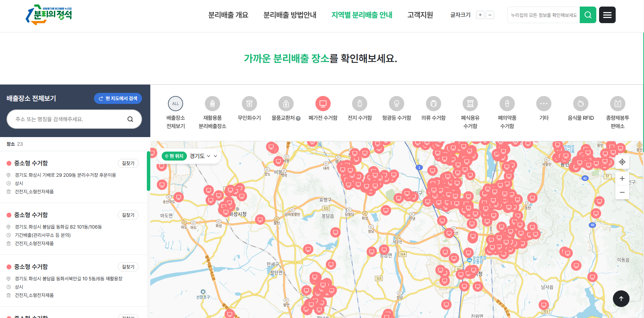Select the 음식물 RFID filter icon
The width and height of the screenshot is (644, 318).
[581, 104]
